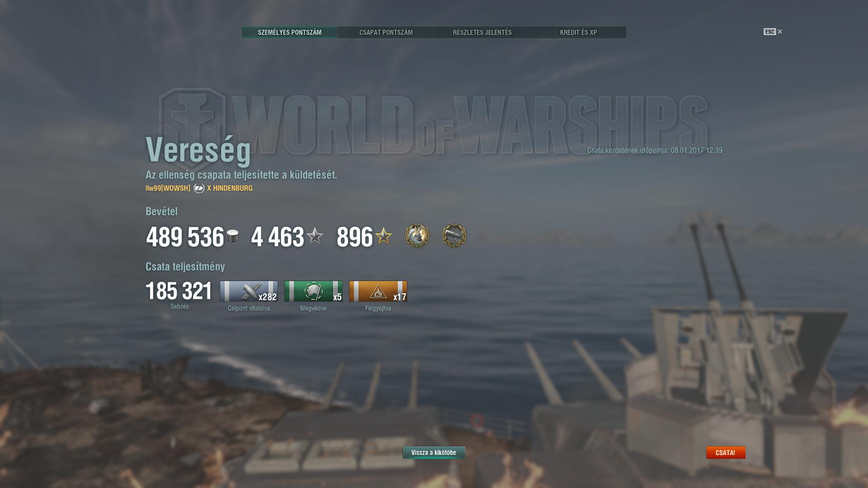Click the 185 321 Sebzés damage value
This screenshot has height=488, width=868.
[x=179, y=291]
